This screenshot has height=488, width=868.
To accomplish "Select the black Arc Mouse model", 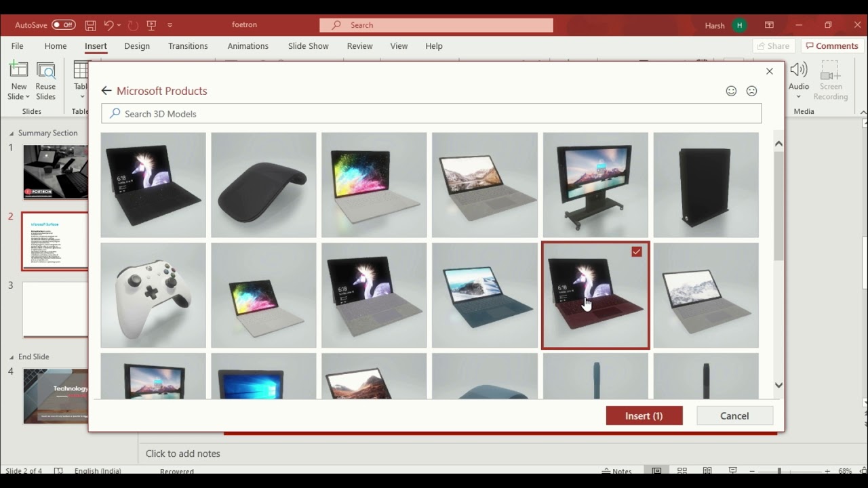I will (x=264, y=185).
